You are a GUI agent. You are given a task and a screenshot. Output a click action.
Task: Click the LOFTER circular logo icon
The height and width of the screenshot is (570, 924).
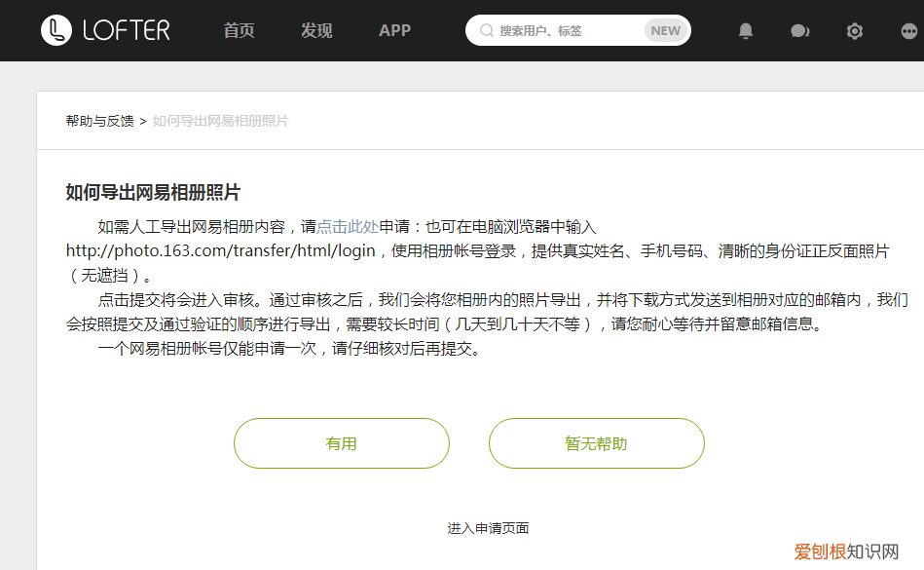[x=58, y=30]
